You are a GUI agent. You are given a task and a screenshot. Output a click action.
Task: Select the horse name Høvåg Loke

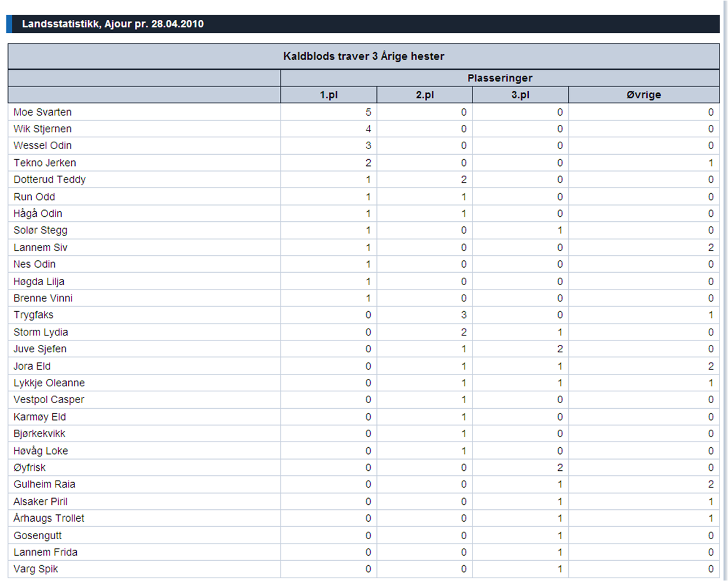41,451
